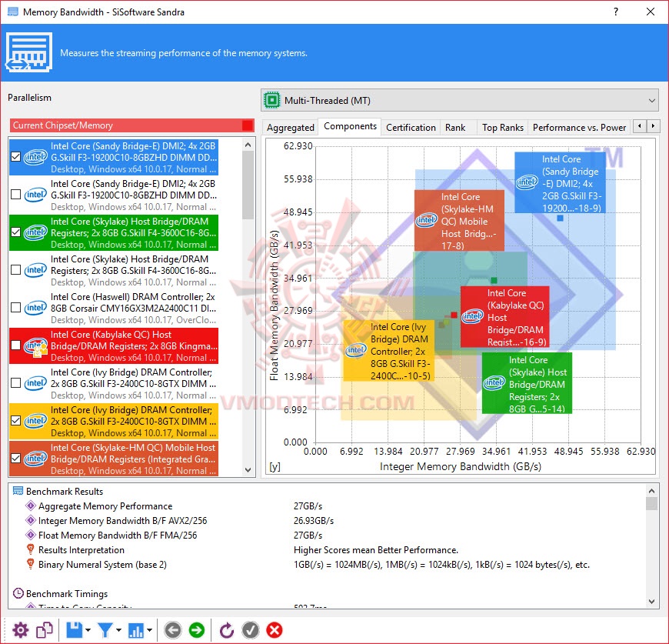Check the Haswell DRAM Controller entry
Image resolution: width=669 pixels, height=644 pixels.
click(x=16, y=308)
